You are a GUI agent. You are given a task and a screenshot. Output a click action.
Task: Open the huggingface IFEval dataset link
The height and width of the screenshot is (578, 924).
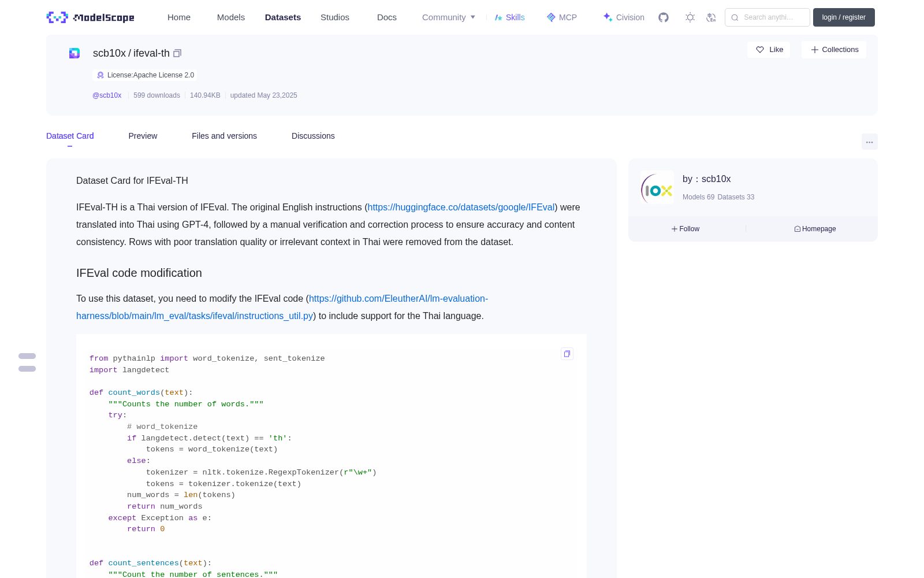click(x=461, y=207)
